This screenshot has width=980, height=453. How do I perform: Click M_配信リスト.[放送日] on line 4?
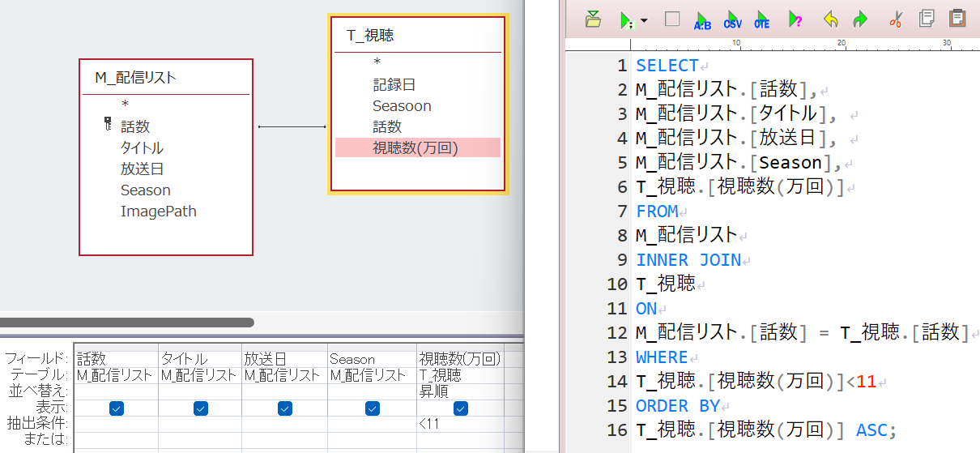point(732,139)
